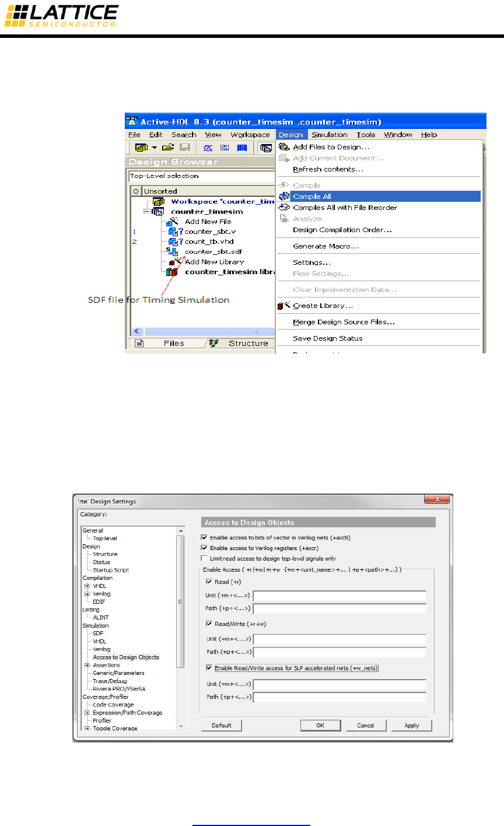Image resolution: width=504 pixels, height=826 pixels.
Task: Select Startup Script under Design
Action: (111, 570)
